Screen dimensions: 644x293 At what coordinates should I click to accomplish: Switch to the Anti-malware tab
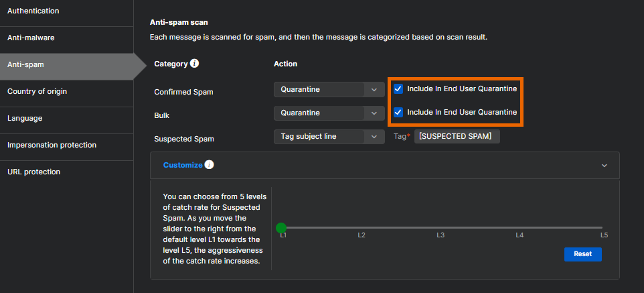(x=31, y=38)
